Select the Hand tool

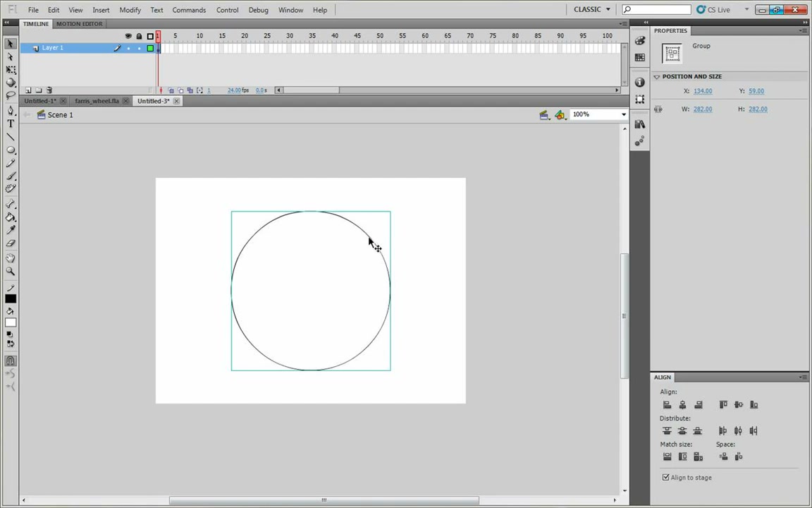click(11, 258)
